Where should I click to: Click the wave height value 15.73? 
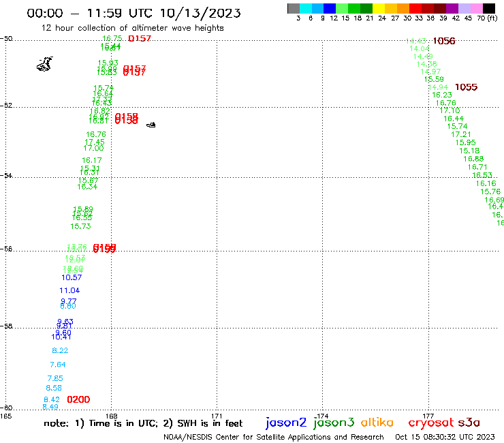click(80, 226)
